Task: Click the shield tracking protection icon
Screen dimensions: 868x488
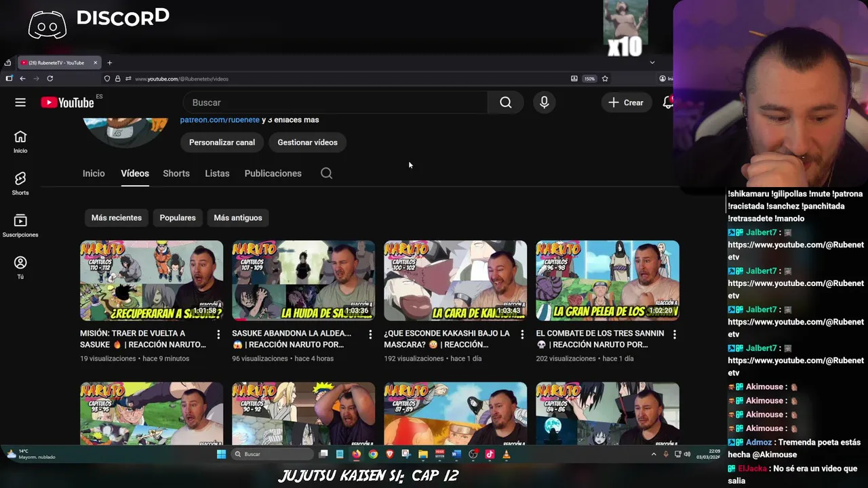Action: [x=107, y=79]
